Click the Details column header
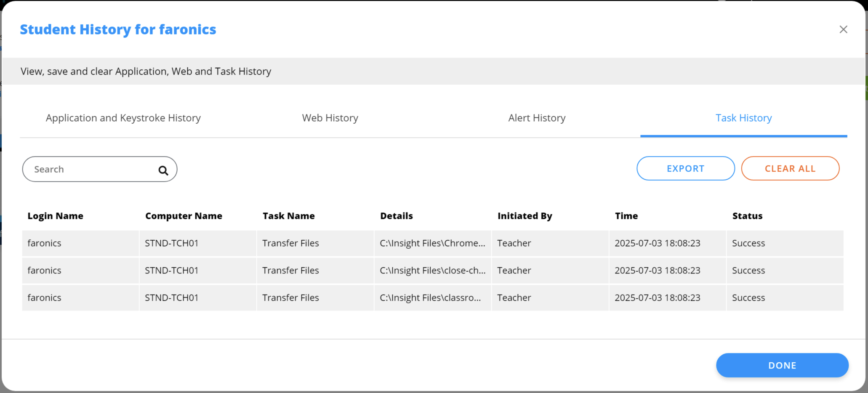 pos(396,216)
